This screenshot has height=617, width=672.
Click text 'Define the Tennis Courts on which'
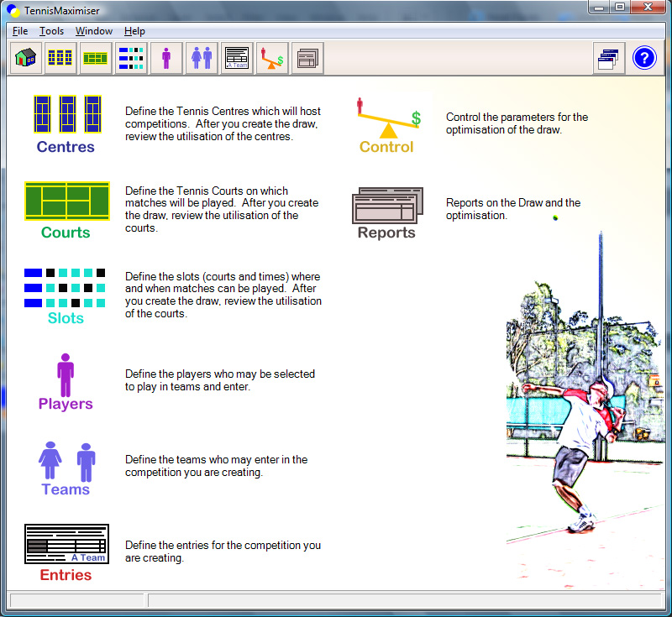[x=207, y=191]
